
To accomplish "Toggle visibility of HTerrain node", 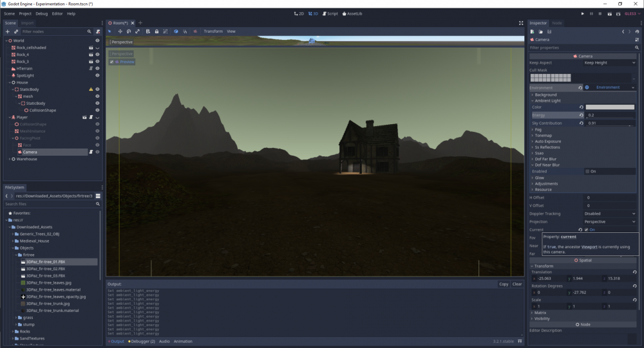I will coord(97,69).
